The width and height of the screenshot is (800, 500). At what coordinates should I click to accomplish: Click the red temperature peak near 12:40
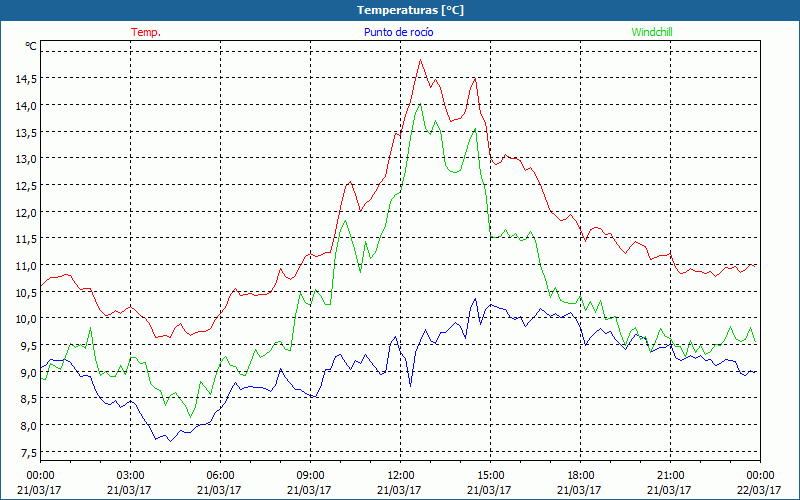[420, 60]
